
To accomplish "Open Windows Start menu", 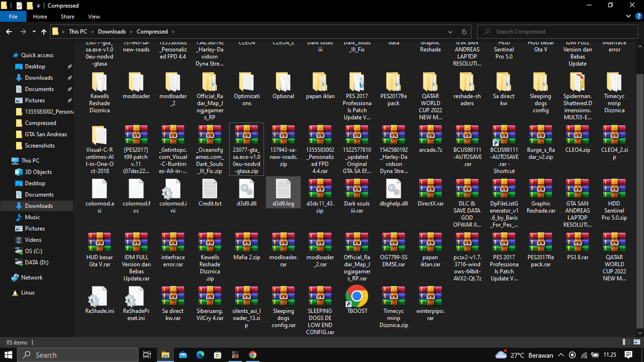I will tap(10, 355).
